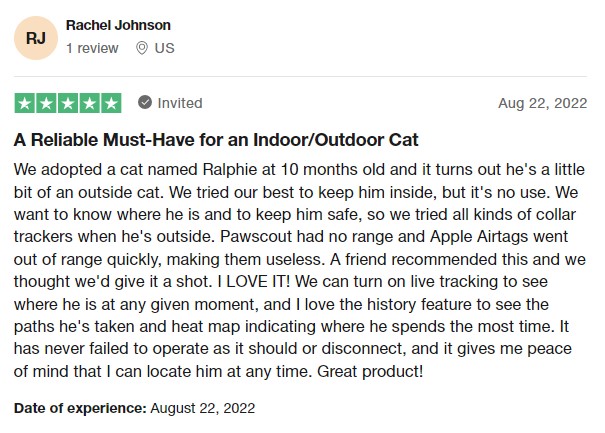Click the fourth green rating star
The width and height of the screenshot is (605, 433).
tap(90, 103)
